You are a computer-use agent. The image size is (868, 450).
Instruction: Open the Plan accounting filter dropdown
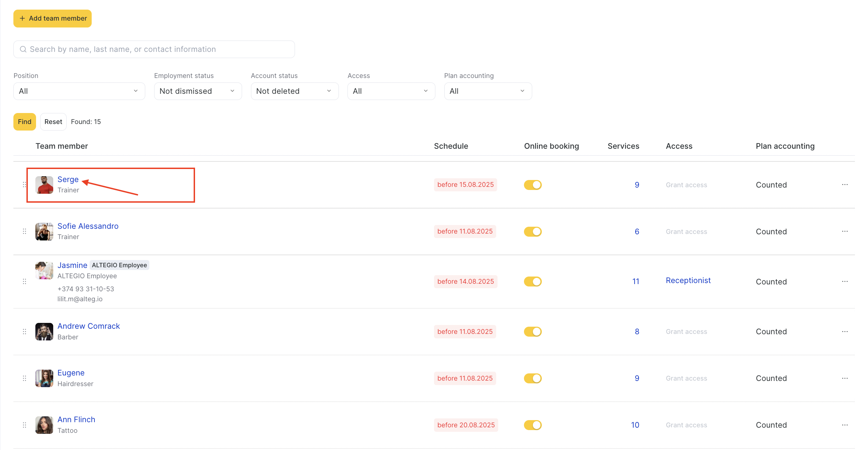pos(488,91)
